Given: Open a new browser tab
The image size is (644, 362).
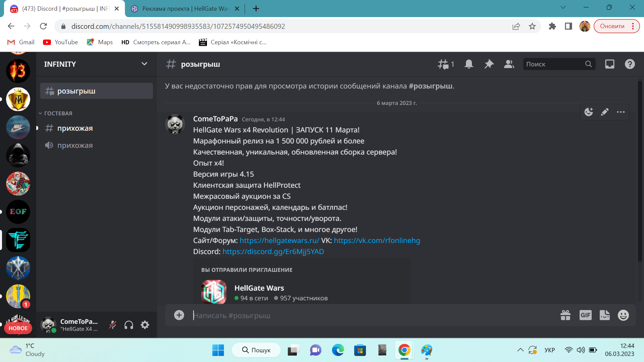Looking at the screenshot, I should click(256, 9).
